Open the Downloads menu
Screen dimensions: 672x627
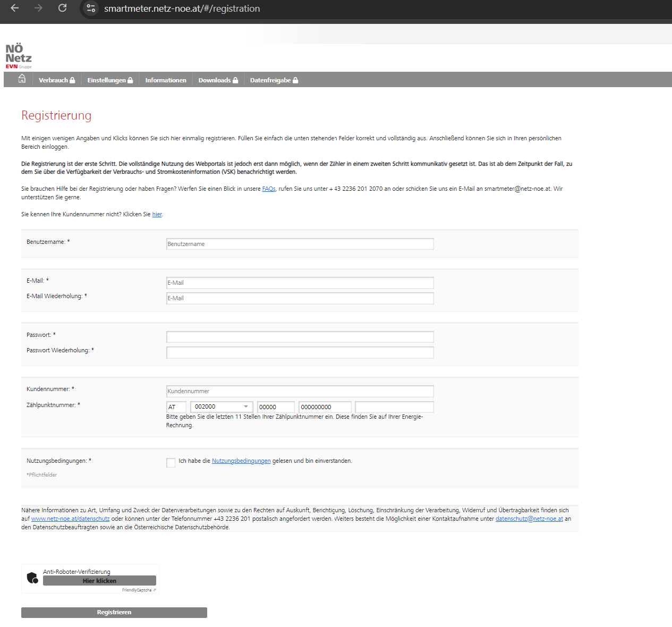point(218,80)
